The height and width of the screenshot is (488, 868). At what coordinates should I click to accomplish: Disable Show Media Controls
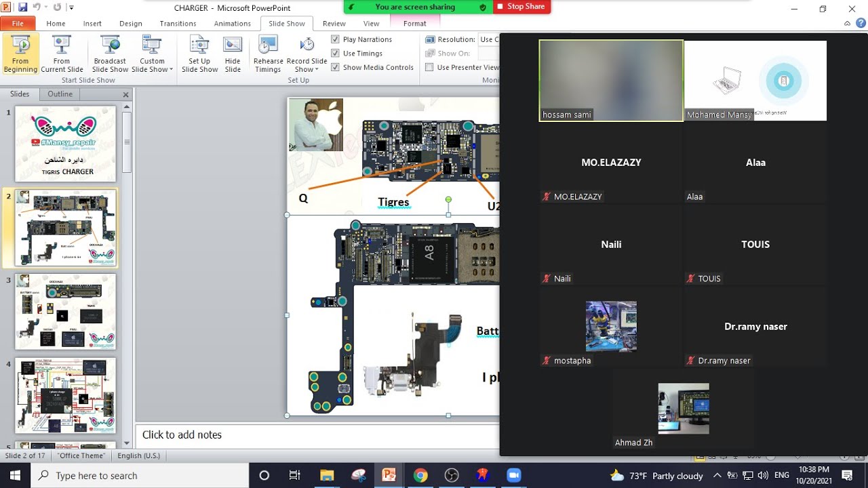[x=335, y=67]
